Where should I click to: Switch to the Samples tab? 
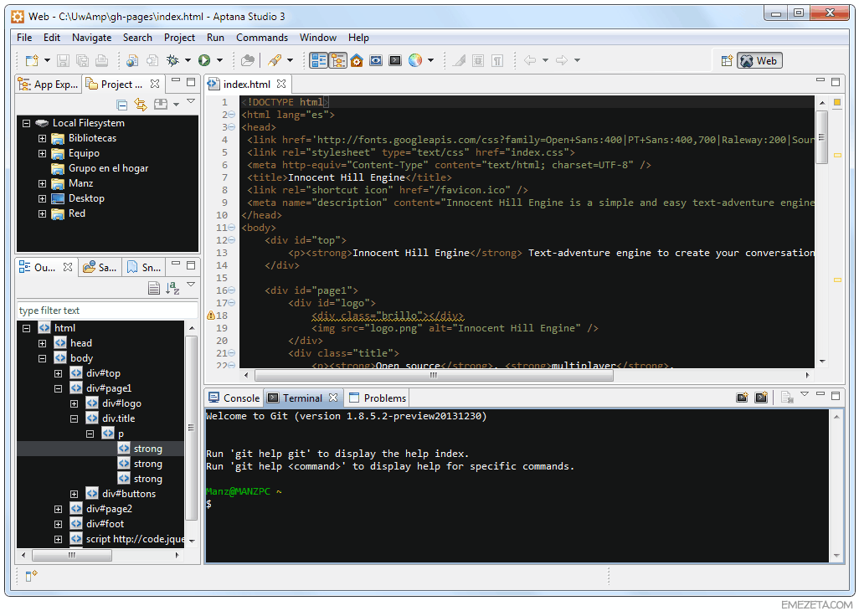[x=100, y=267]
